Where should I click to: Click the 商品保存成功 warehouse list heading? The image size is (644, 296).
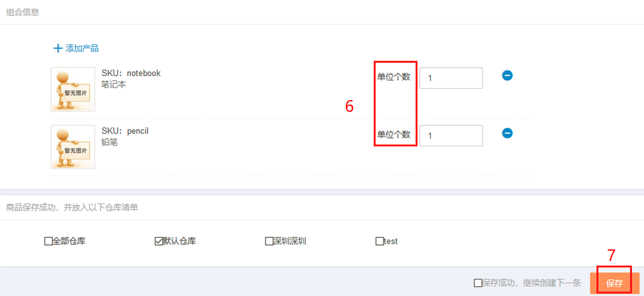[72, 207]
